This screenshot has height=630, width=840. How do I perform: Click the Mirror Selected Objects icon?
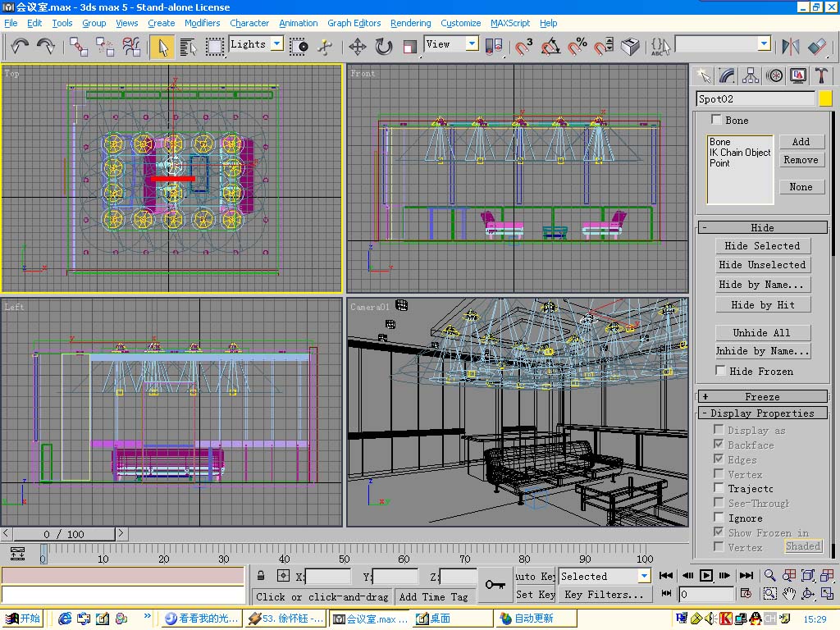click(x=791, y=47)
